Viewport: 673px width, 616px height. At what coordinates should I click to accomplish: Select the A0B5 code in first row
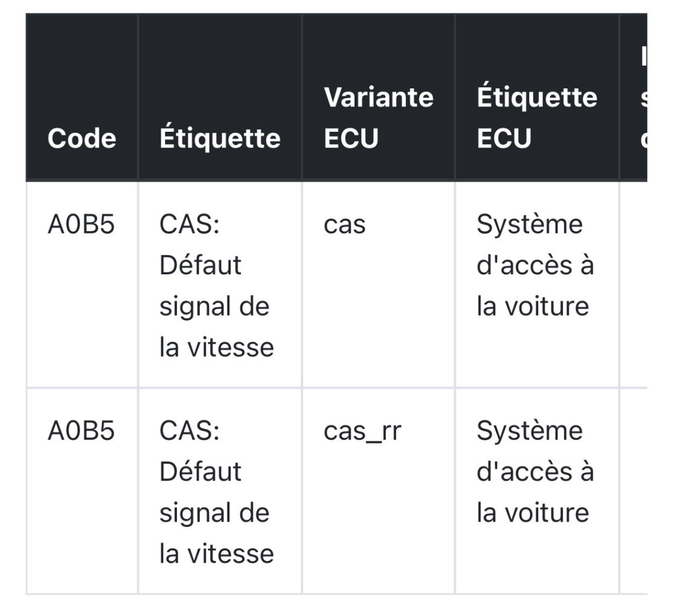[x=81, y=224]
